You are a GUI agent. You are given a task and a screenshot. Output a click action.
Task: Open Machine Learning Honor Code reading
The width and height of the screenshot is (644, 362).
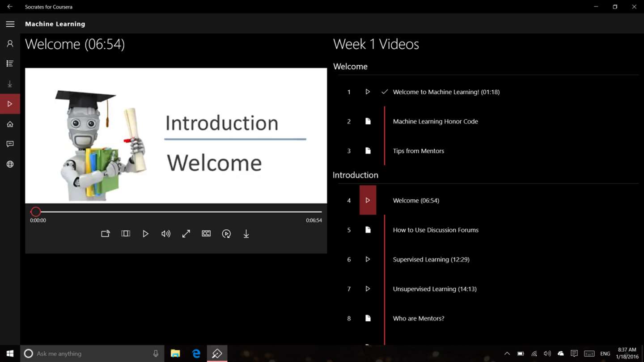pyautogui.click(x=435, y=121)
